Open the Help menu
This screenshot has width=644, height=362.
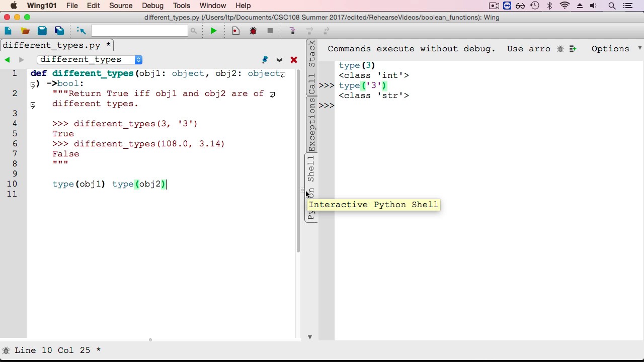click(x=243, y=6)
